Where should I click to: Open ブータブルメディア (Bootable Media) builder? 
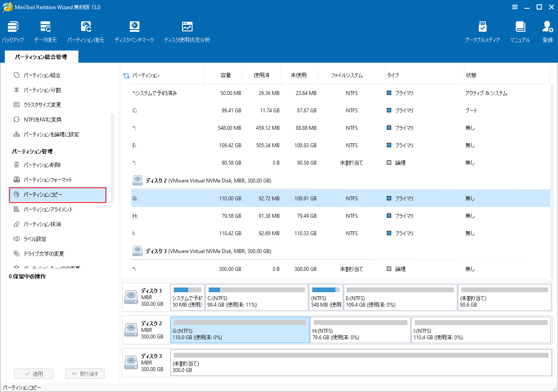483,31
